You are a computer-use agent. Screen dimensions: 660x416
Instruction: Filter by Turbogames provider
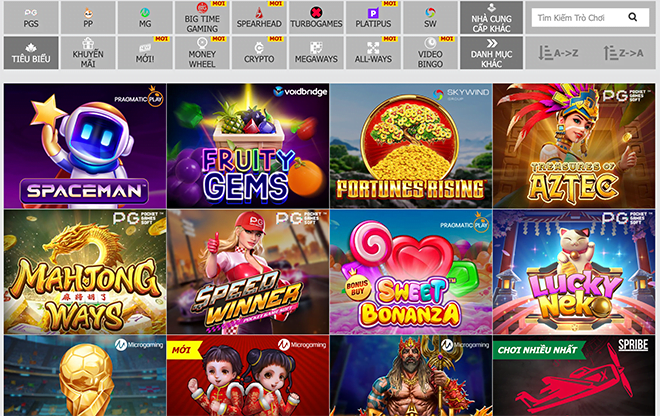point(316,18)
